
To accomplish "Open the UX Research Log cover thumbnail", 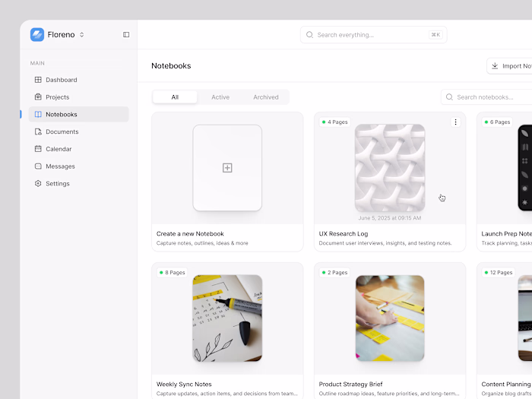I will (x=390, y=168).
